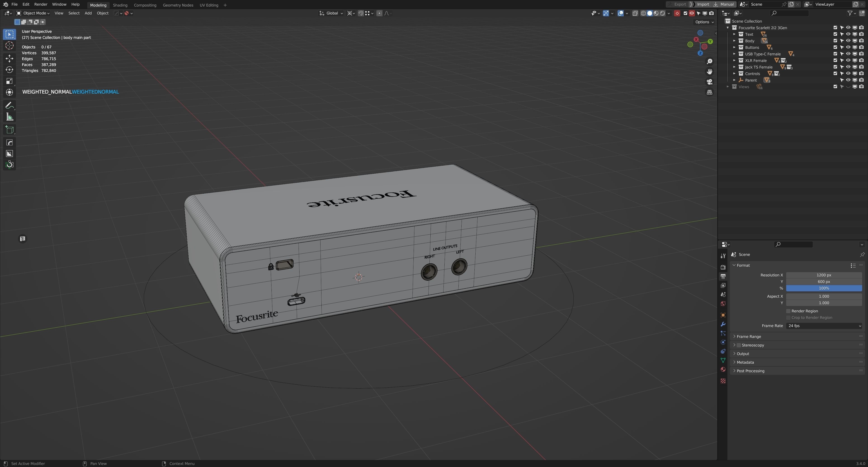Select the Transform tool
Image resolution: width=868 pixels, height=467 pixels.
pyautogui.click(x=9, y=92)
